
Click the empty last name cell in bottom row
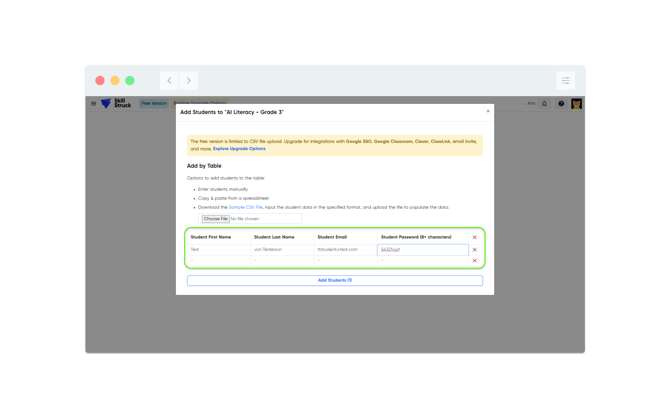tap(282, 261)
